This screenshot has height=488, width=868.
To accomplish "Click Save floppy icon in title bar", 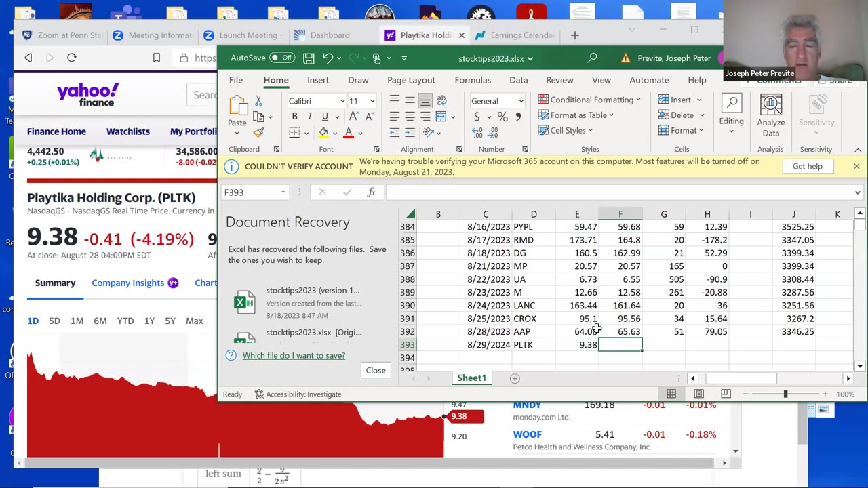I will [309, 58].
